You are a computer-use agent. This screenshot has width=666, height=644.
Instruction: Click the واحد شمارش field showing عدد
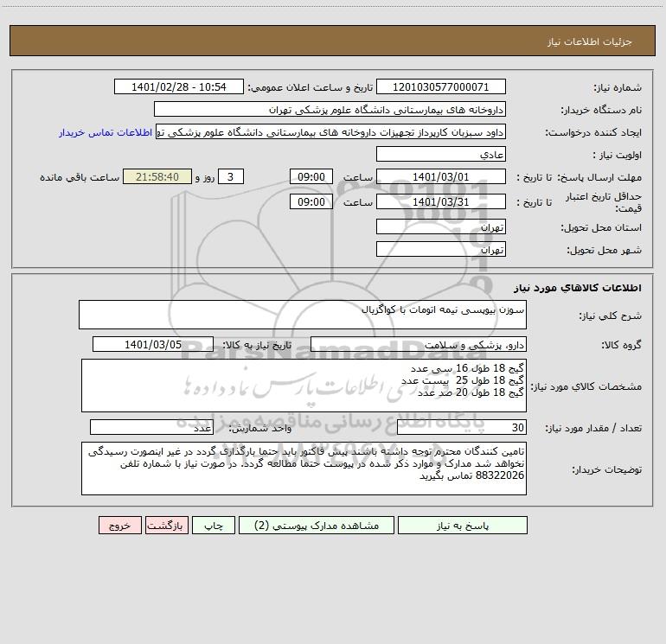click(x=151, y=427)
